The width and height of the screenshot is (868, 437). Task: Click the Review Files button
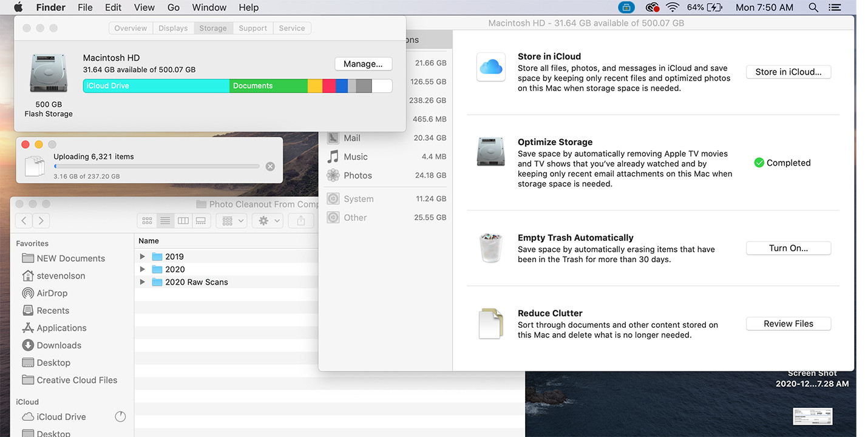click(788, 324)
